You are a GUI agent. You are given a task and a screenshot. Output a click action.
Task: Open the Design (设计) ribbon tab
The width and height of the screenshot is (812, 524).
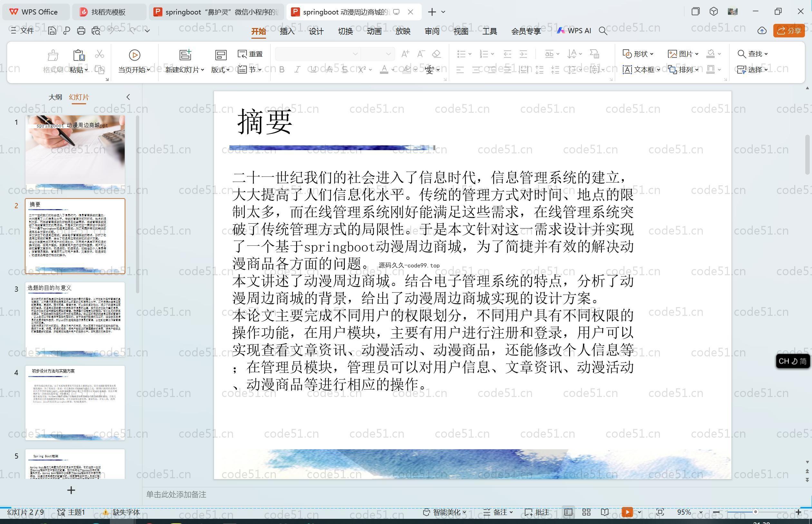316,31
